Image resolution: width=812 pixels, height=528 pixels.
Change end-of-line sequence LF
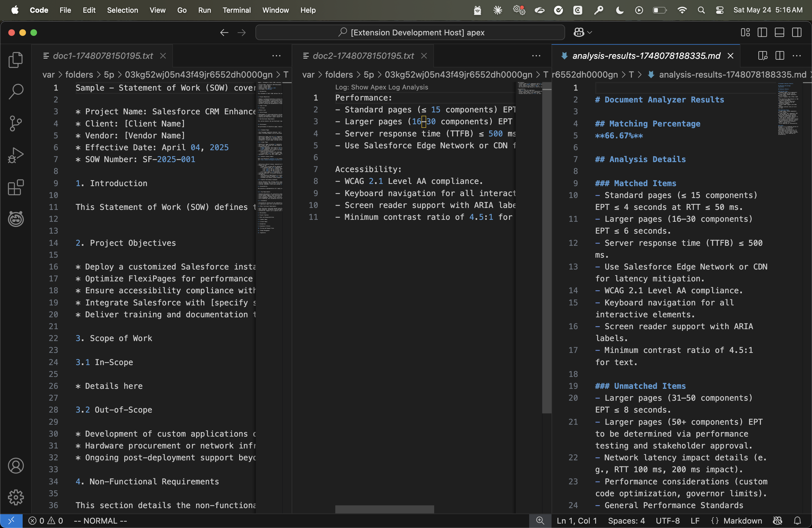[695, 521]
